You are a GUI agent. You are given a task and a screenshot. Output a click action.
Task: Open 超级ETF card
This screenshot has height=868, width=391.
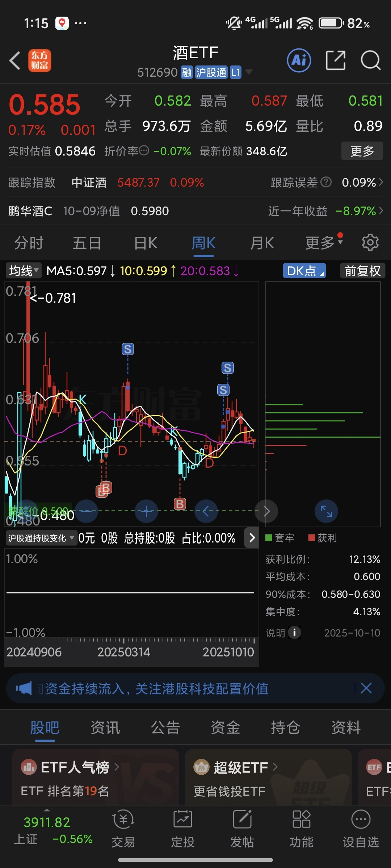click(268, 777)
